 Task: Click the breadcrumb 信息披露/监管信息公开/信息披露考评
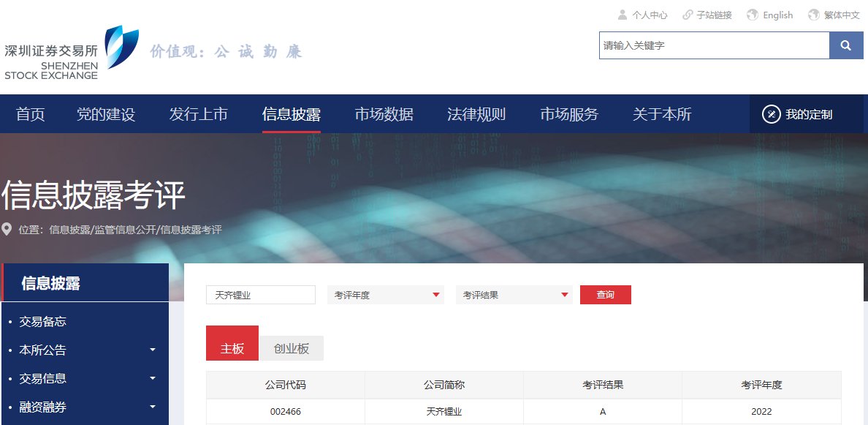point(136,230)
